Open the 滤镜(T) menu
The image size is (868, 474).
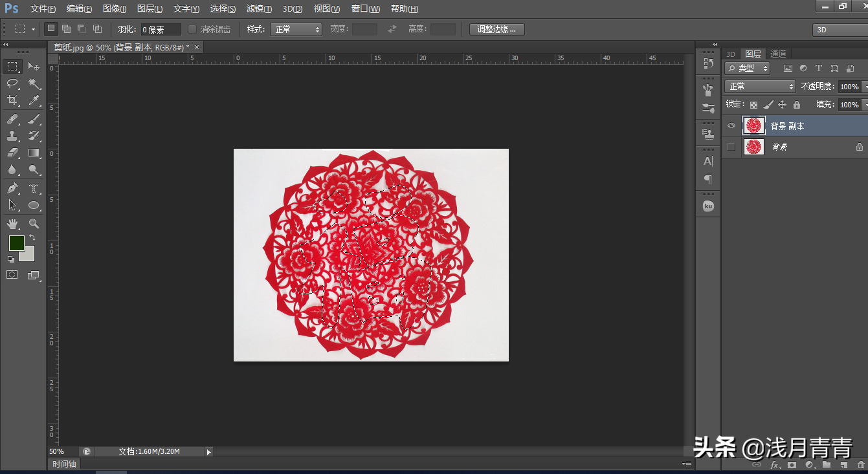[259, 9]
